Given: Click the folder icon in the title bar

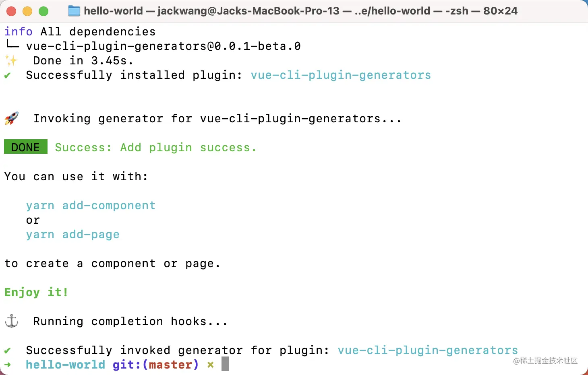Looking at the screenshot, I should (x=74, y=11).
